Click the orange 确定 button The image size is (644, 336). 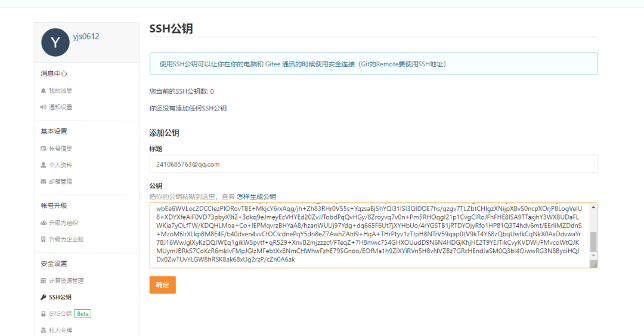[163, 285]
